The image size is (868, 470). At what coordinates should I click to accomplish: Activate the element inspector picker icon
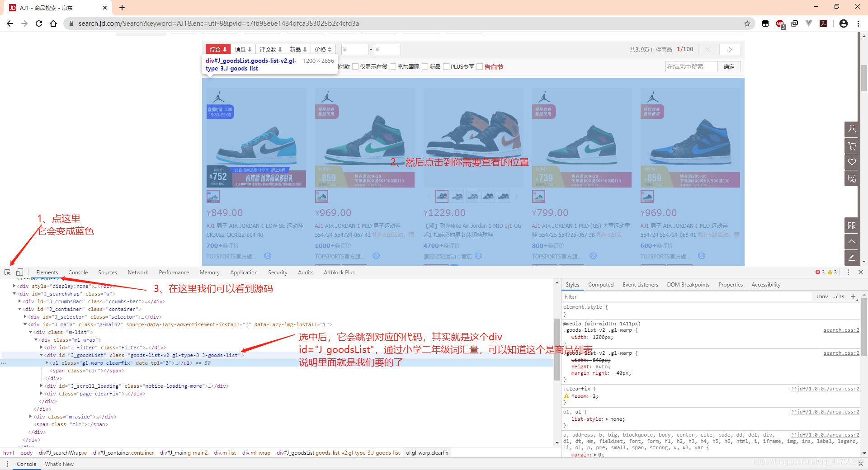pos(7,272)
